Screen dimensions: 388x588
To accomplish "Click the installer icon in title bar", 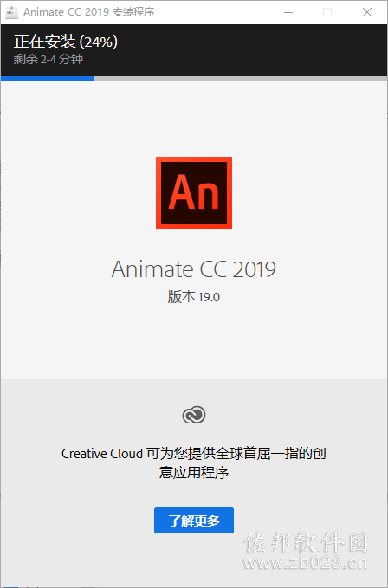I will click(x=11, y=12).
